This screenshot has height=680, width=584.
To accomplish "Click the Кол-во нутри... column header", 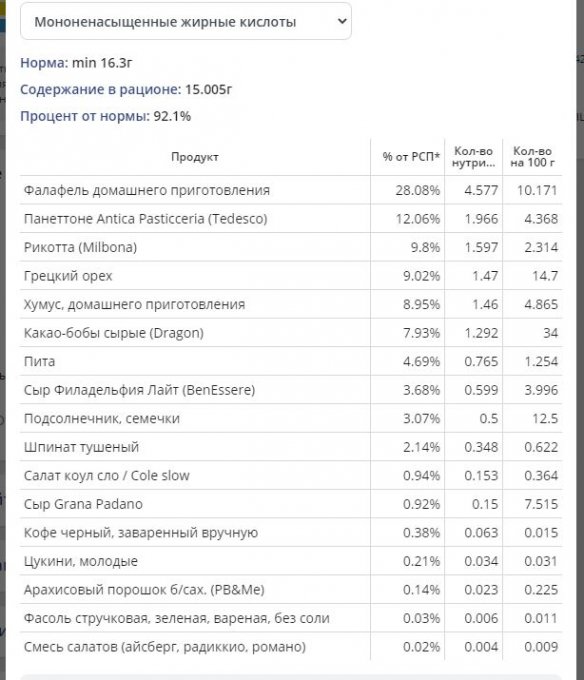I will tap(473, 157).
